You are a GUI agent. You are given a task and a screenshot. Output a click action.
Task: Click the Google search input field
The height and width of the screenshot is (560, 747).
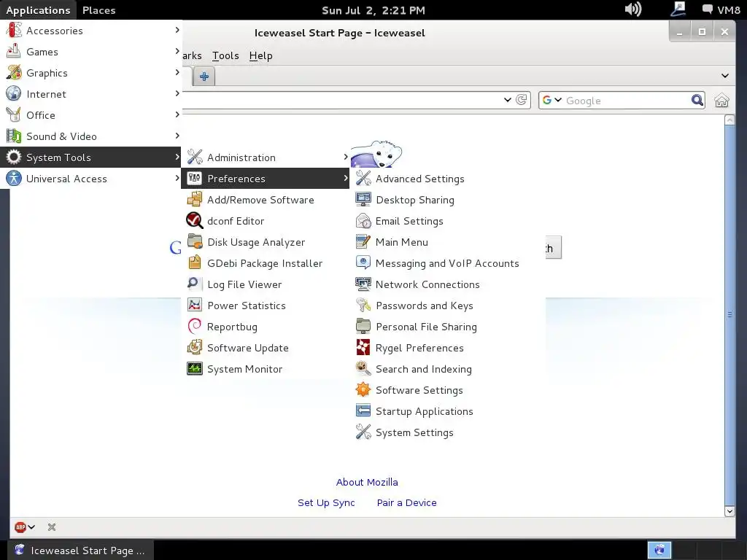[627, 101]
